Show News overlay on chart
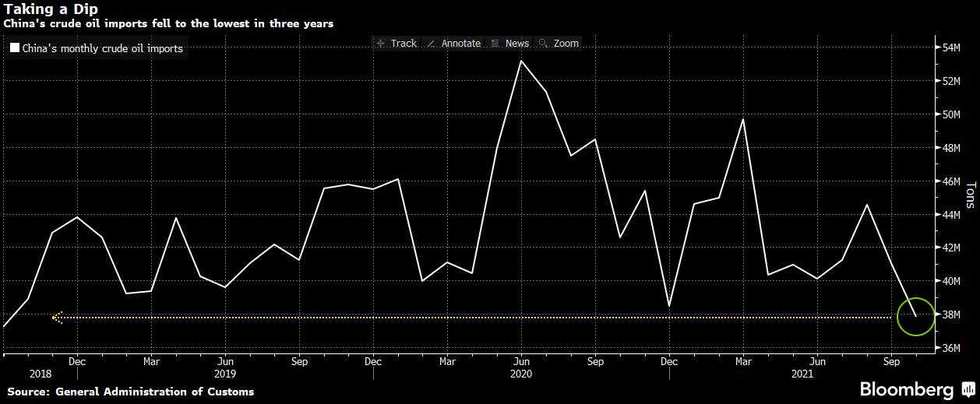 click(x=509, y=44)
